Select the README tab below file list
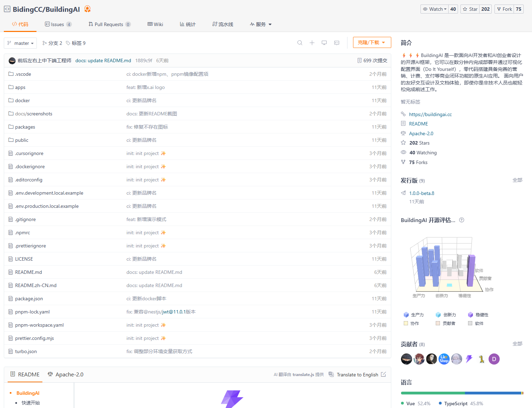 [x=25, y=374]
